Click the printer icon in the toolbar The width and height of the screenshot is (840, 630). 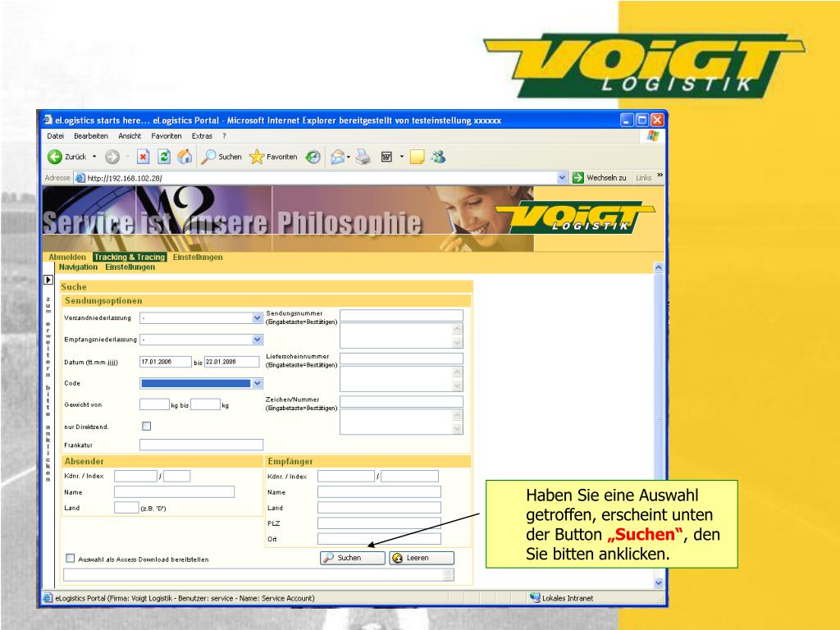[363, 157]
